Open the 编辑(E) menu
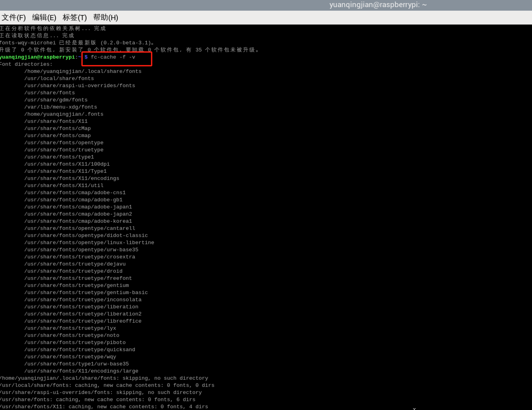The image size is (532, 410). click(x=44, y=18)
